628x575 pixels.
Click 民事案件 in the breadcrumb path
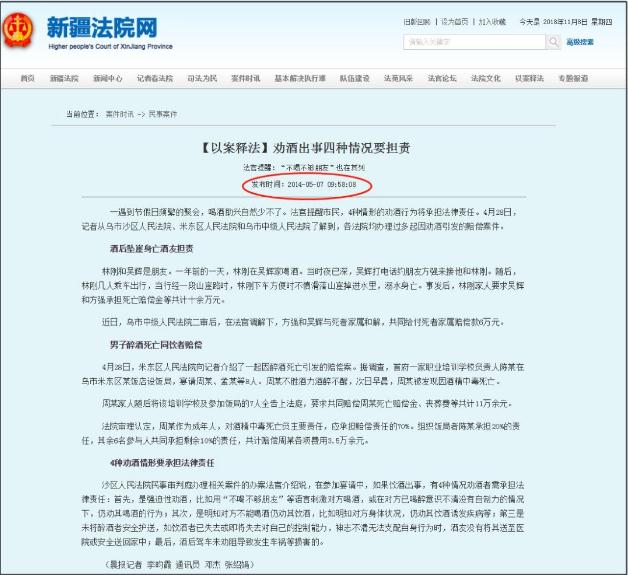point(163,115)
